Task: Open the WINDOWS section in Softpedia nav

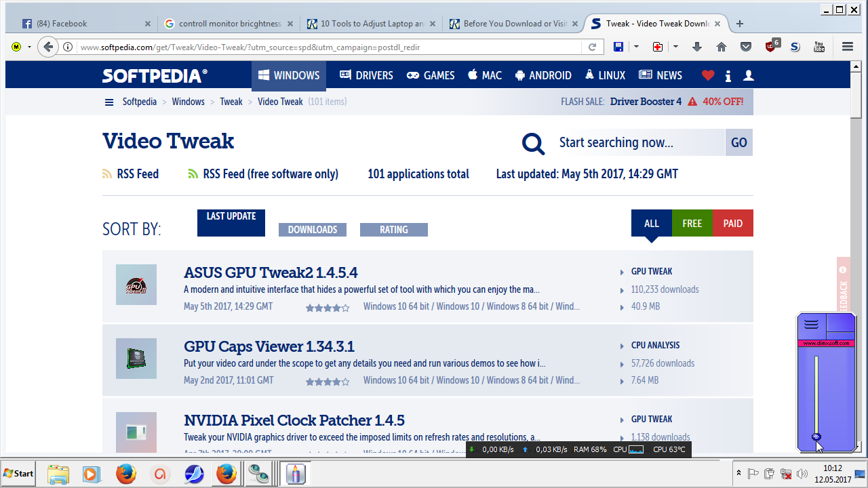Action: tap(289, 75)
